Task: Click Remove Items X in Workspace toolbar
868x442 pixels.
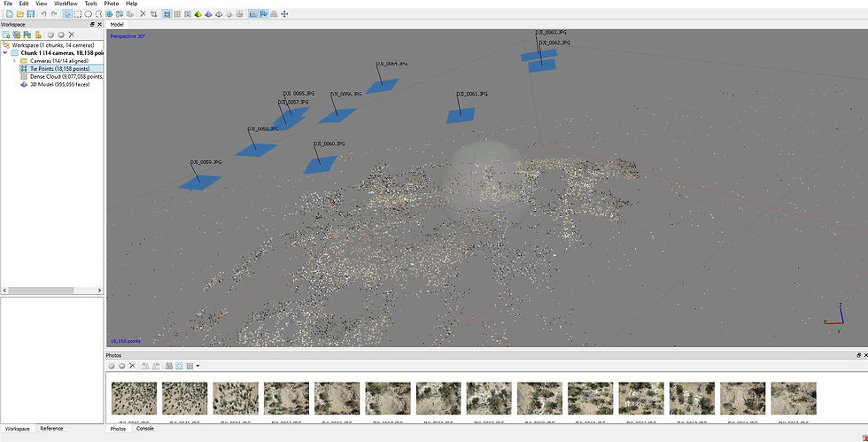Action: [72, 35]
